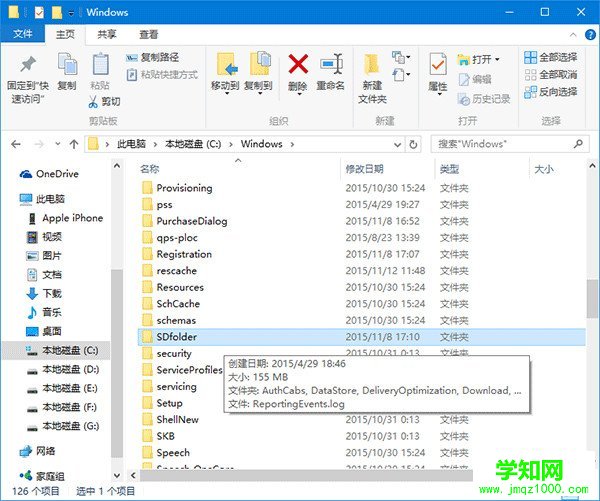This screenshot has width=600, height=501.
Task: Select Apple iPhone in the navigation pane
Action: (65, 218)
